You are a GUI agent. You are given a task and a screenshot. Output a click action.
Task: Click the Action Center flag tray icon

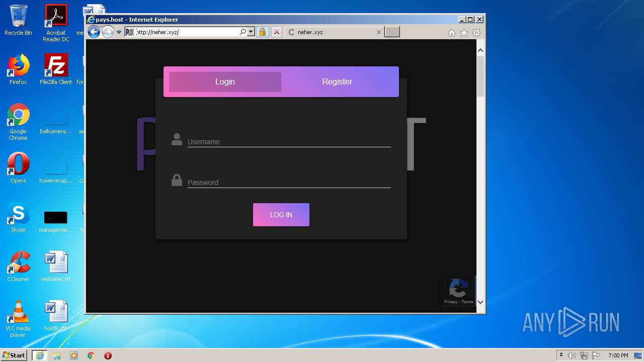[596, 355]
